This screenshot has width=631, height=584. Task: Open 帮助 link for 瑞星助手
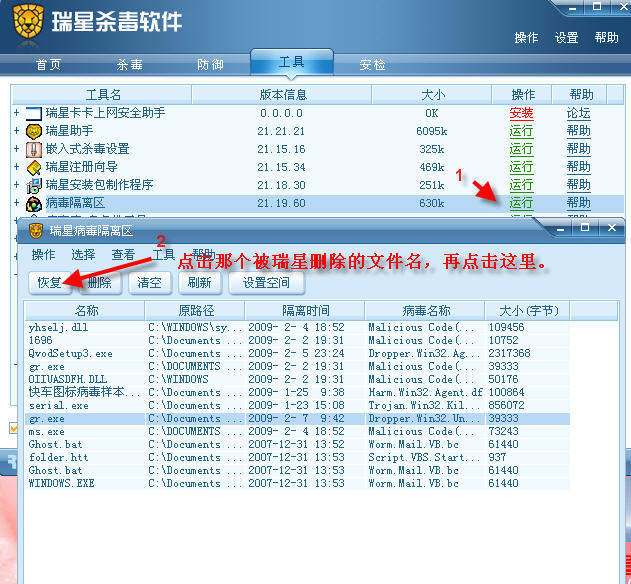[578, 131]
